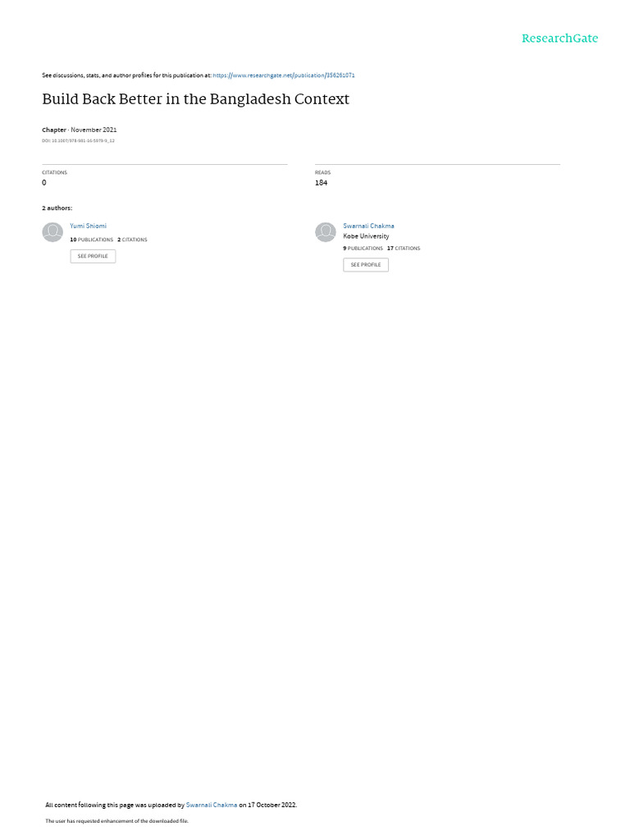The width and height of the screenshot is (630, 840).
Task: Click the Citations count of 0
Action: coord(44,183)
